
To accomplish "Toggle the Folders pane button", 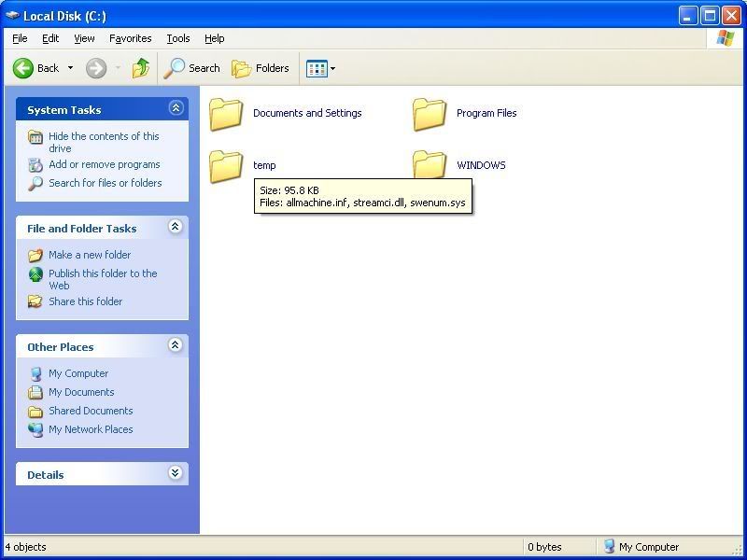I will point(261,68).
